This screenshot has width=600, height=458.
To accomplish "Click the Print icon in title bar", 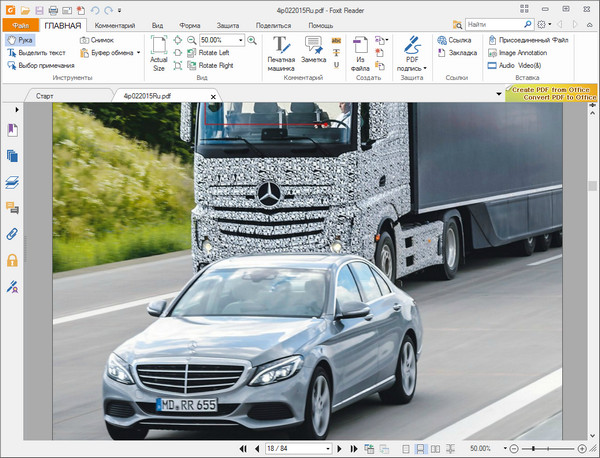I will click(53, 10).
